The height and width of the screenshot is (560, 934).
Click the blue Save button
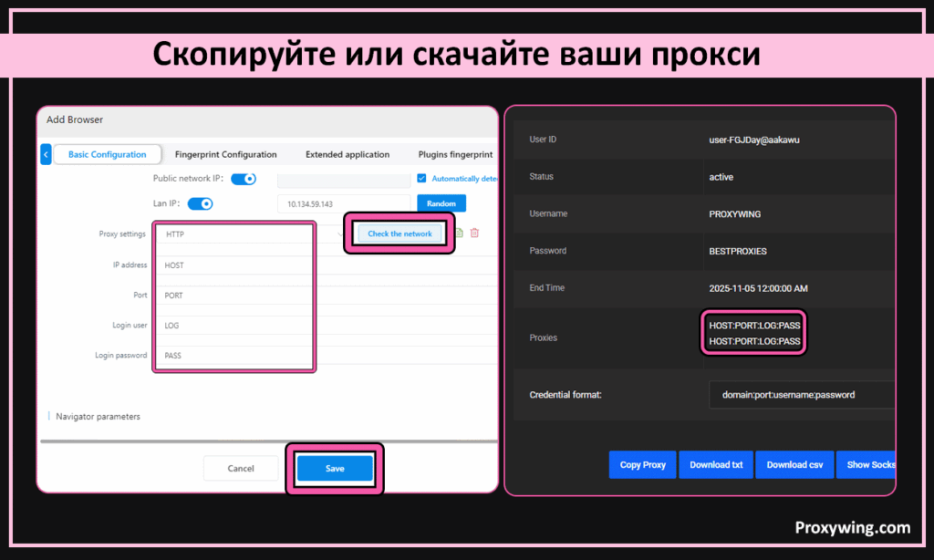tap(335, 468)
